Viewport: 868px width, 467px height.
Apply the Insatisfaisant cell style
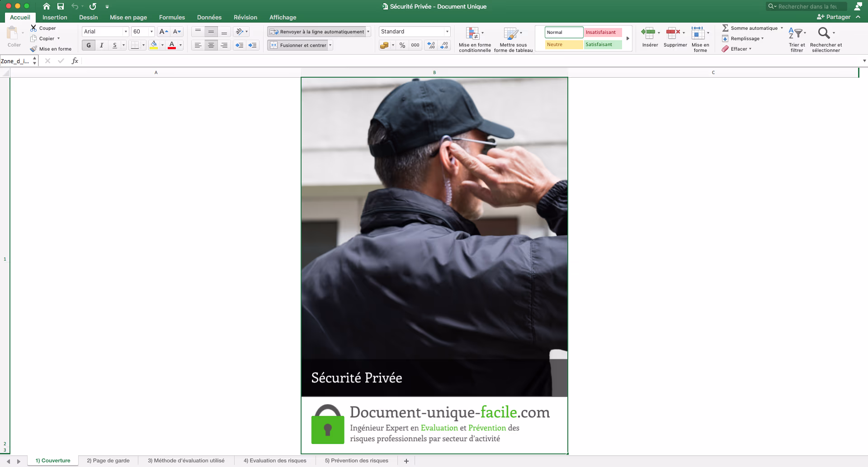603,32
